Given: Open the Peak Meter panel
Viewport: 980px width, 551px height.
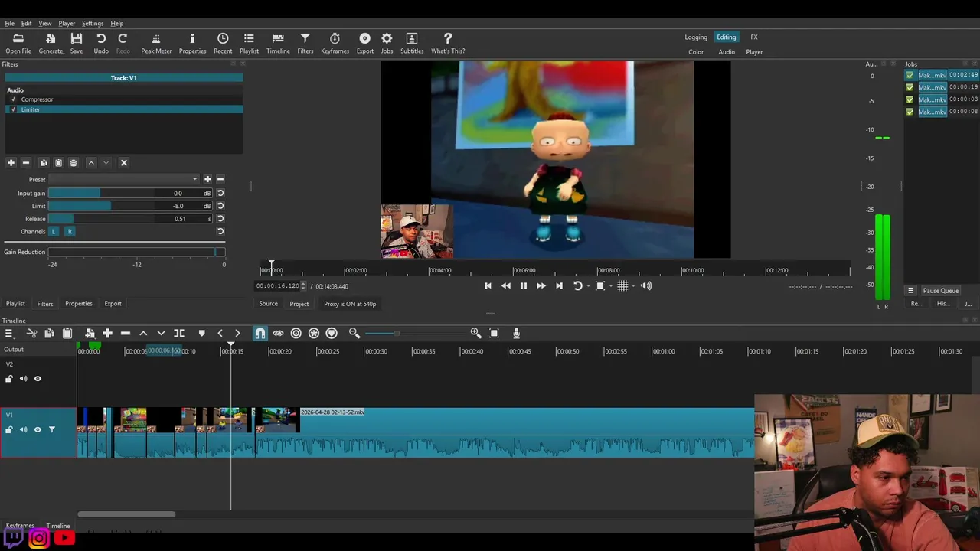Looking at the screenshot, I should point(156,44).
